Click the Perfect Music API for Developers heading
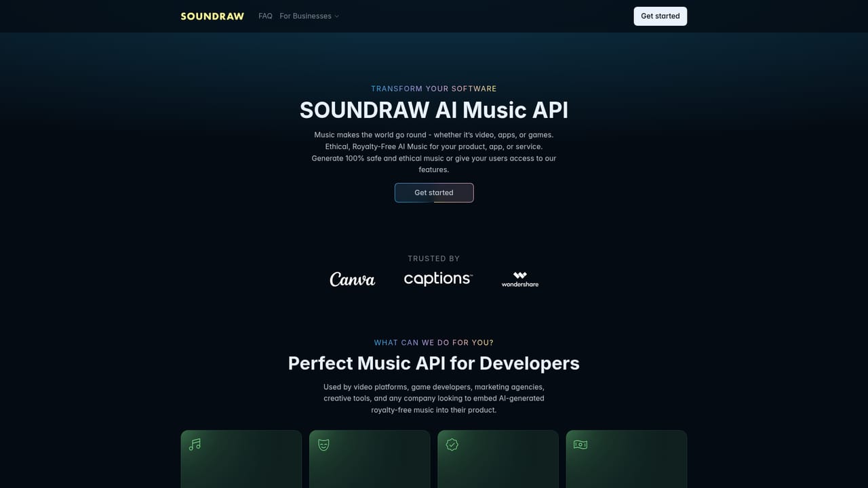 (x=434, y=363)
